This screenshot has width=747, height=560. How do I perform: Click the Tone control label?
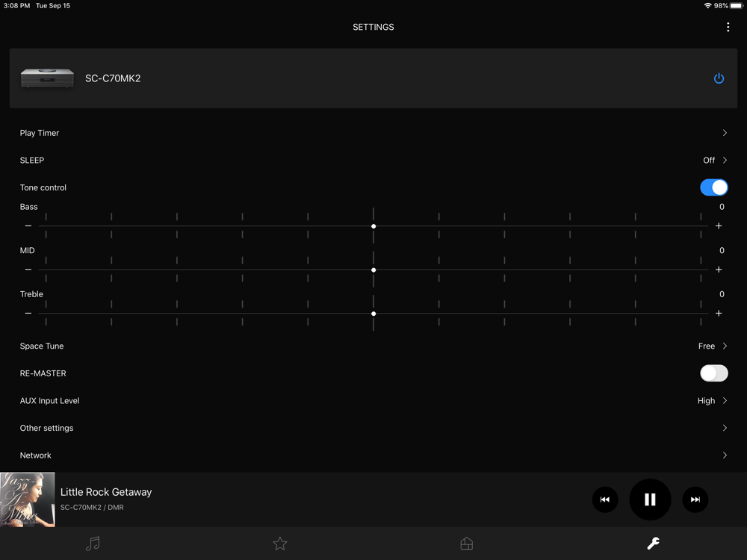tap(43, 187)
